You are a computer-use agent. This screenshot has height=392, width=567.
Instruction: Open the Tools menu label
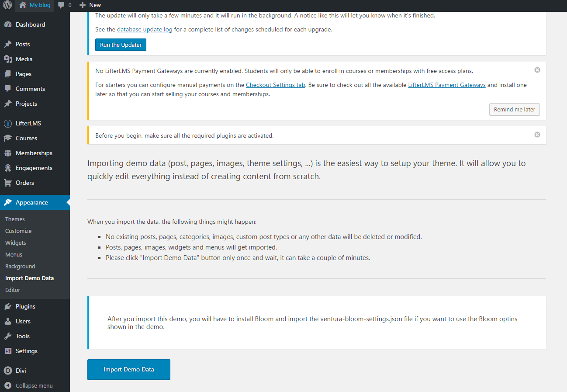[x=23, y=336]
